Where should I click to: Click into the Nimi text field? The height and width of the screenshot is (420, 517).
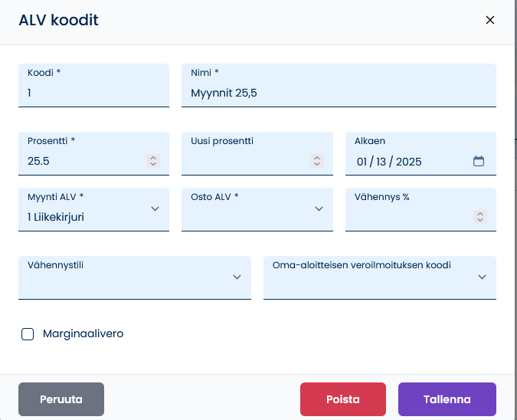coord(339,85)
